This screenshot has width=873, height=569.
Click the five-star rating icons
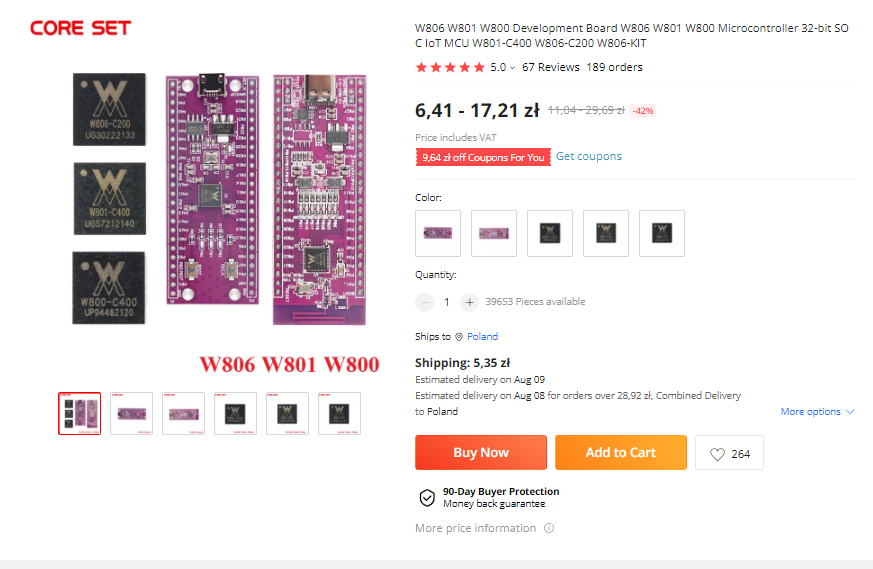(450, 68)
